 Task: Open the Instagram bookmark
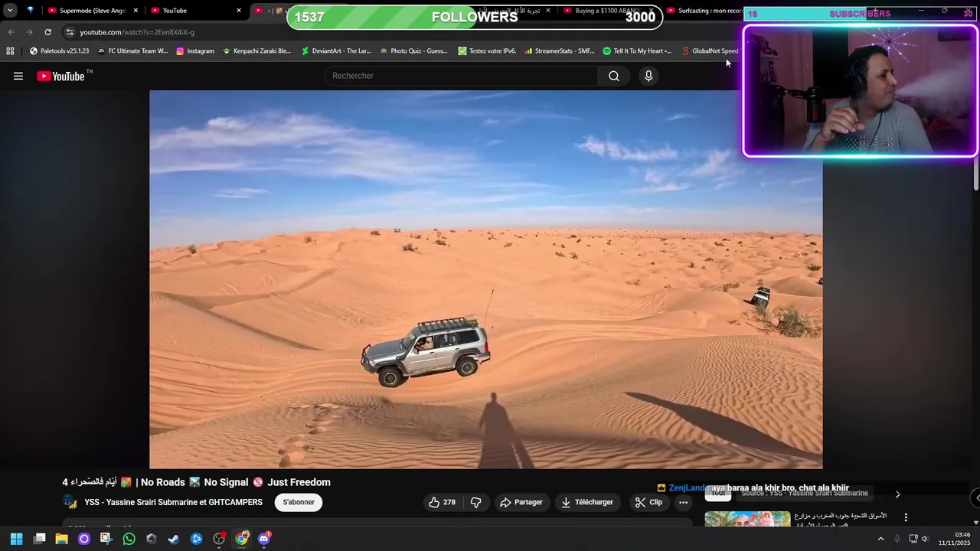pos(195,51)
